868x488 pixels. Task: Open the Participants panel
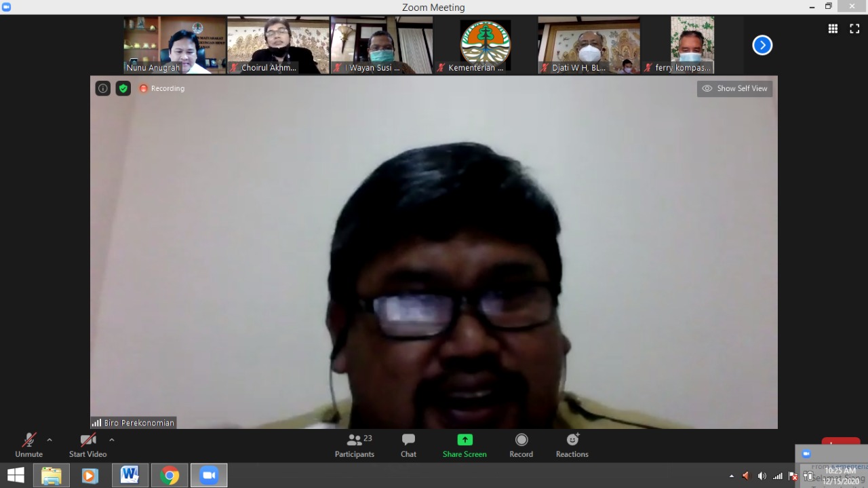coord(354,445)
